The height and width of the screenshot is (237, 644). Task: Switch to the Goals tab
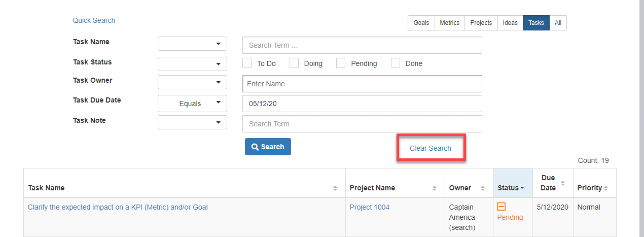[421, 23]
